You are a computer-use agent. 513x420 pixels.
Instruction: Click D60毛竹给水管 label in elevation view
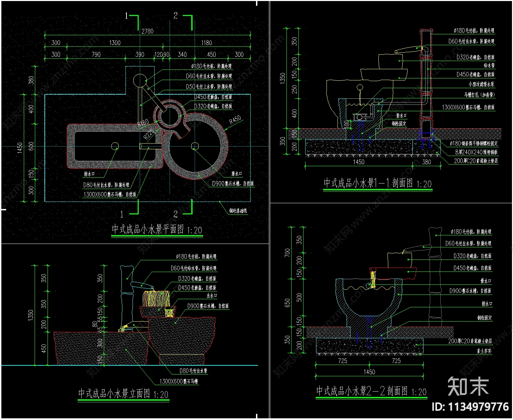(x=194, y=268)
